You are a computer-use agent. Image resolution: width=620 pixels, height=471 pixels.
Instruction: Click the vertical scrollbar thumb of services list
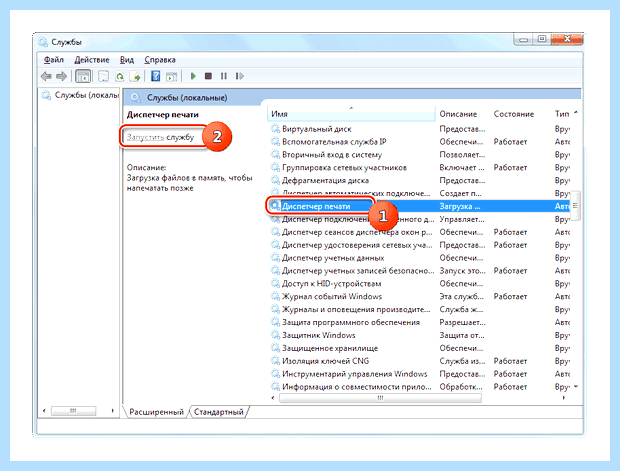click(x=575, y=206)
